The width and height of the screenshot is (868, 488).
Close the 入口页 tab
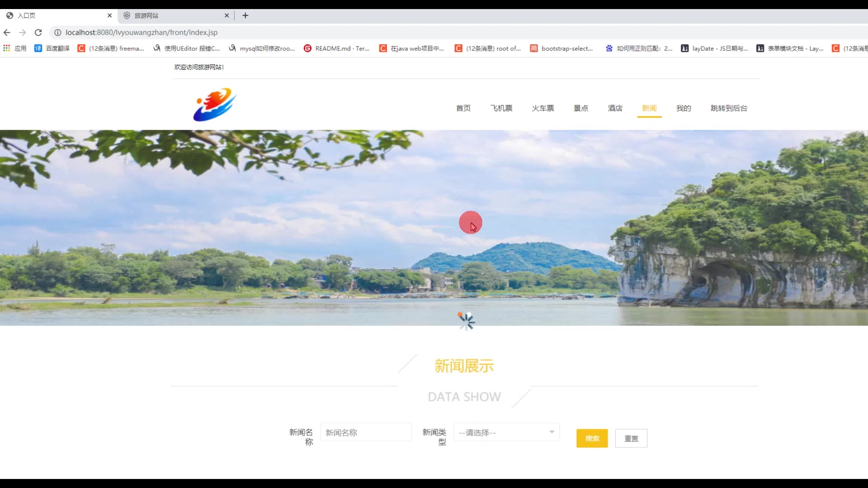109,15
